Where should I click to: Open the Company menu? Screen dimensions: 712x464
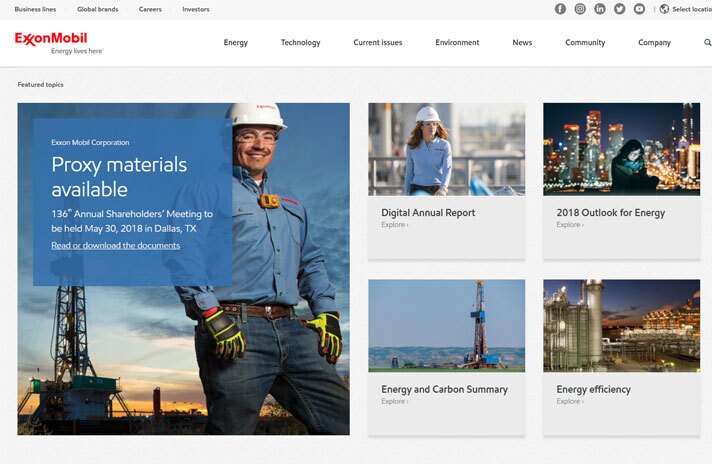coord(654,43)
